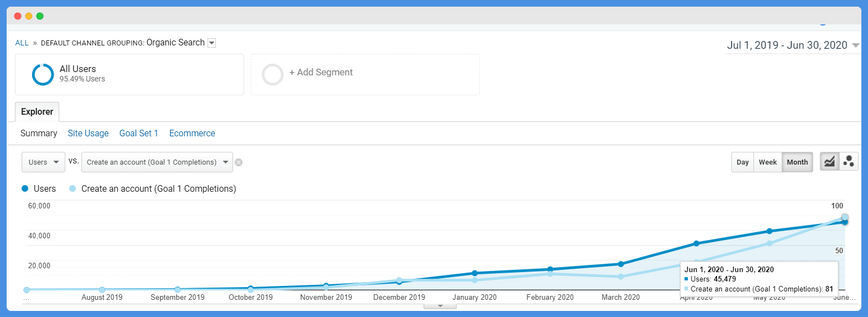Set graph interval to Month
Image resolution: width=868 pixels, height=317 pixels.
tap(797, 162)
